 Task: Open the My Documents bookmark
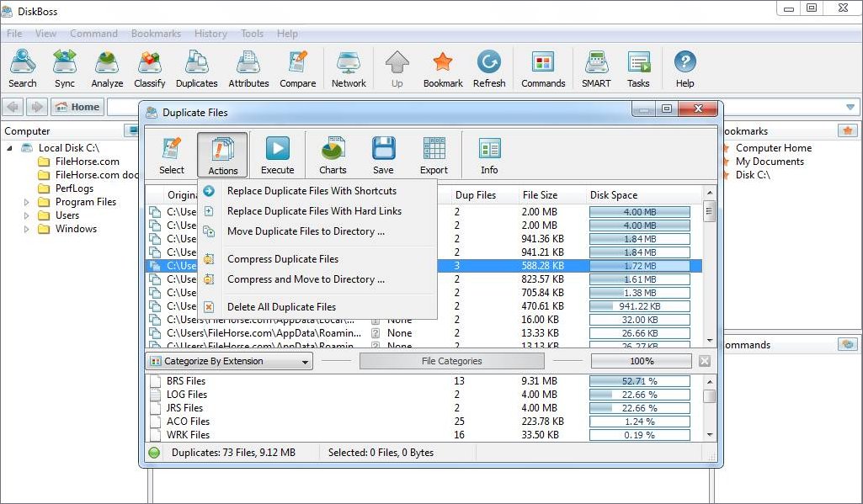770,162
